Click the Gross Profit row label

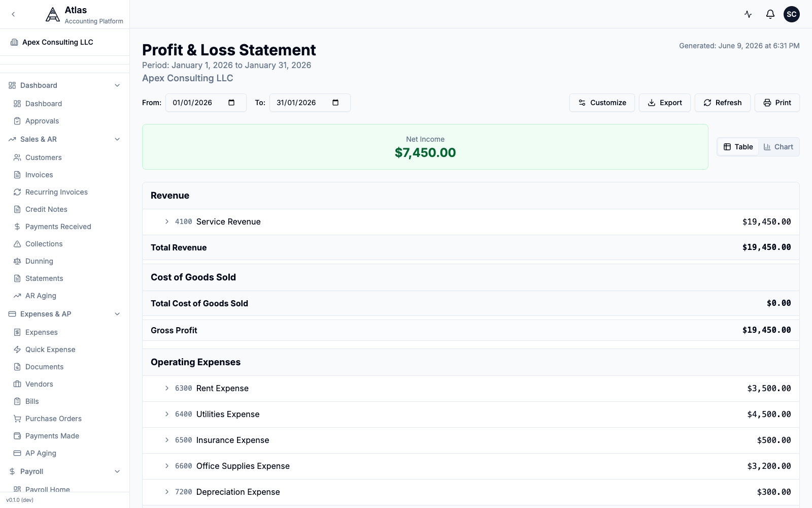[x=174, y=330]
